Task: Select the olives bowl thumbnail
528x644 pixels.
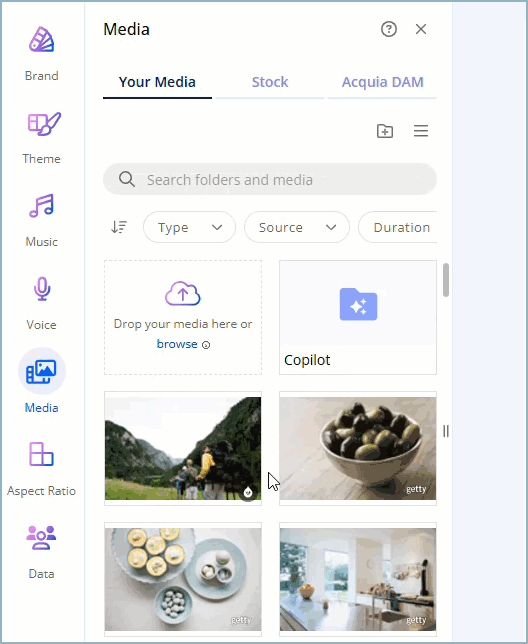Action: 358,448
